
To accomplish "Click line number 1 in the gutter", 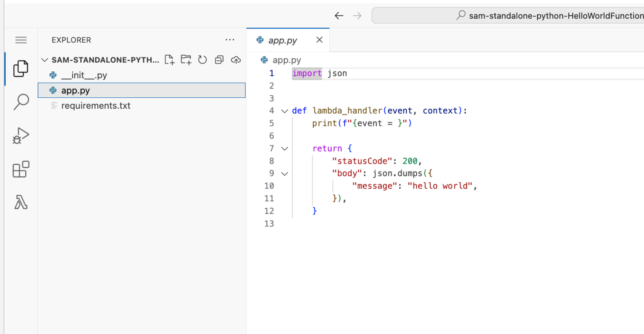I will [x=272, y=74].
